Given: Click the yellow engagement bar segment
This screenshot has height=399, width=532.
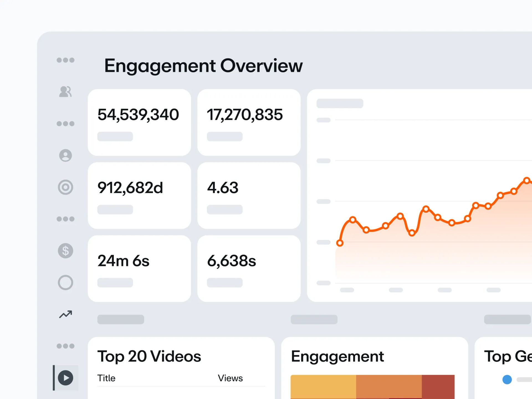Looking at the screenshot, I should [323, 387].
